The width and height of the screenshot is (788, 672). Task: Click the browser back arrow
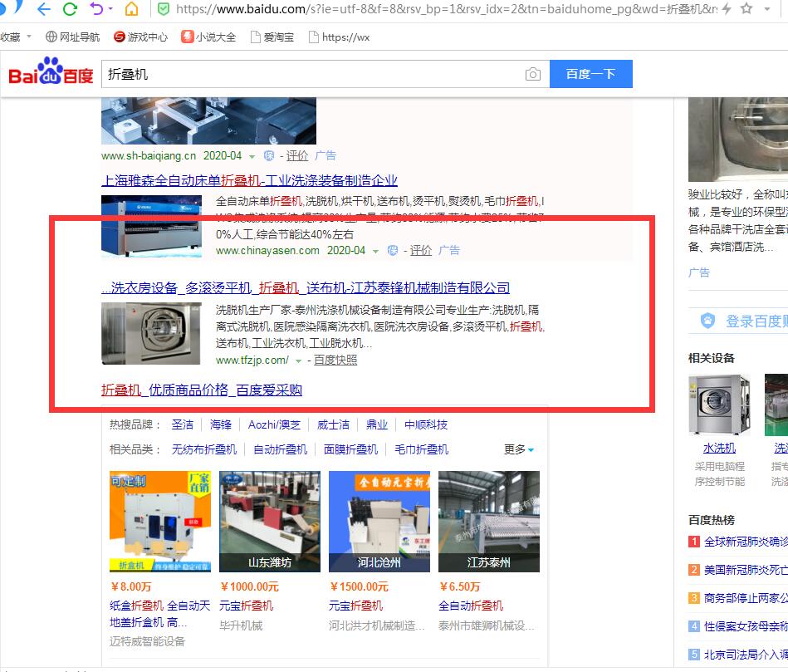pyautogui.click(x=44, y=9)
